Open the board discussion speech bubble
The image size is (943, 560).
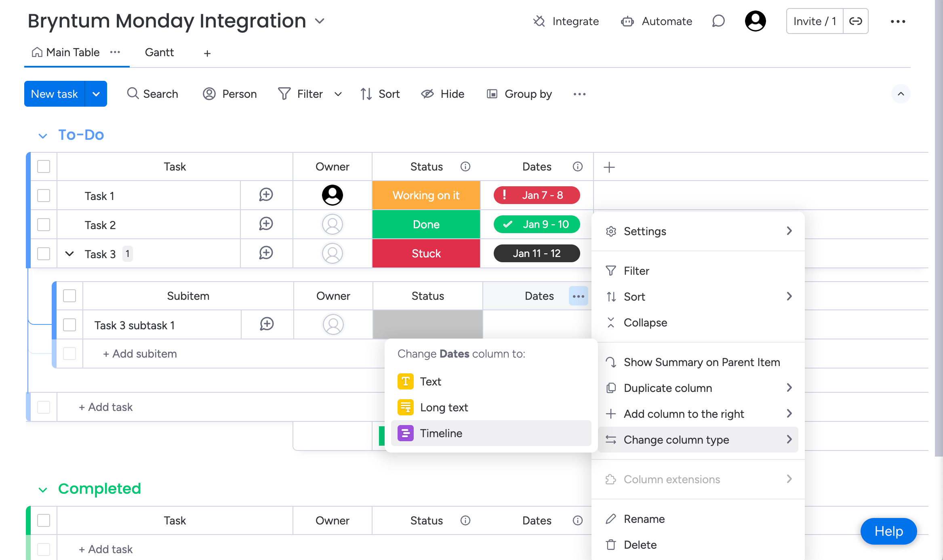click(718, 21)
